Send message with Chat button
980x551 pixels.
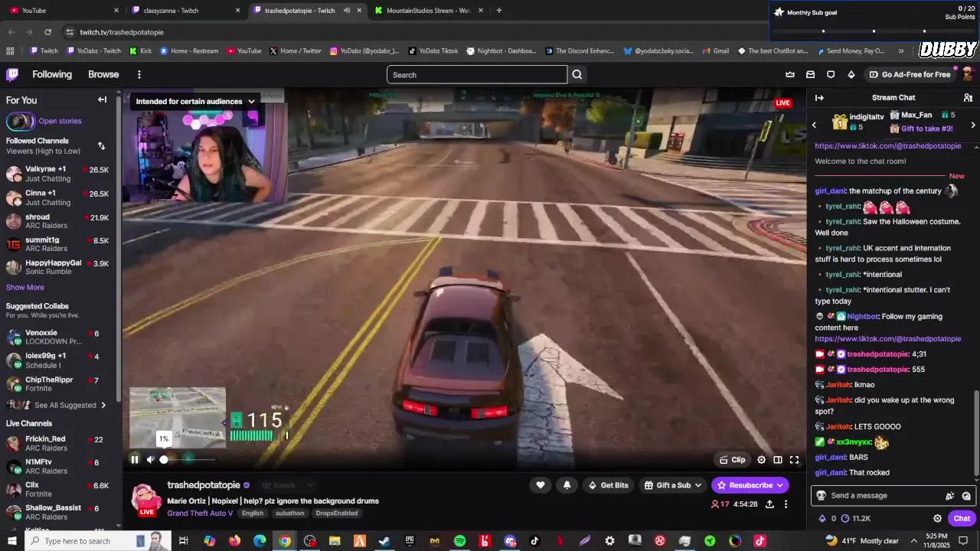[x=962, y=518]
